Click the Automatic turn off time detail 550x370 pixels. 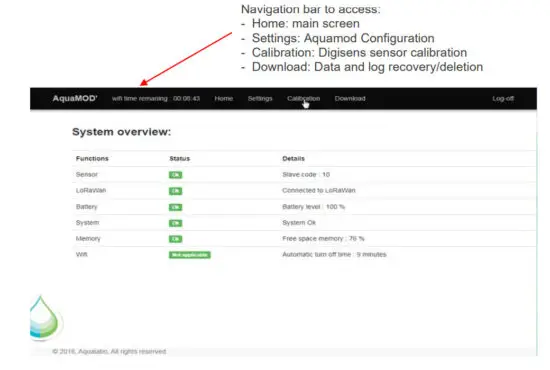pos(334,254)
